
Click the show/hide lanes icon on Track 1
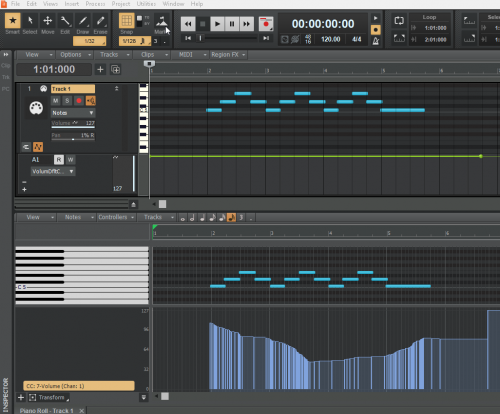(26, 147)
